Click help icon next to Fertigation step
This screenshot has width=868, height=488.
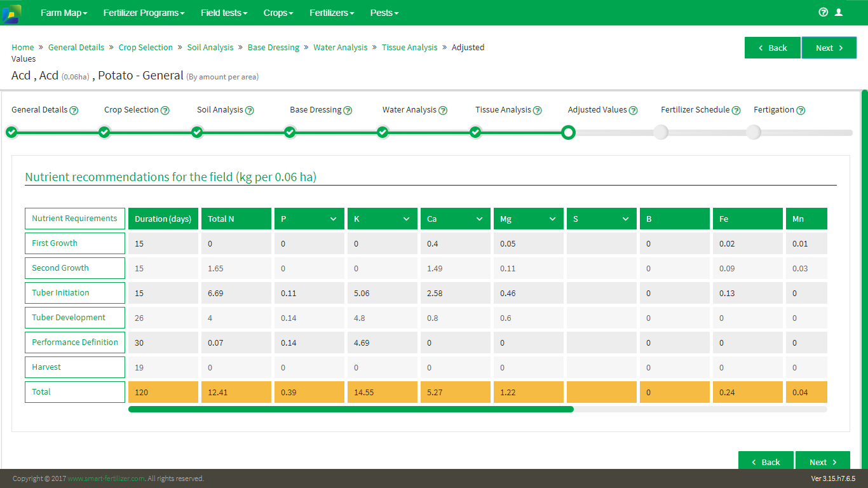pyautogui.click(x=801, y=111)
